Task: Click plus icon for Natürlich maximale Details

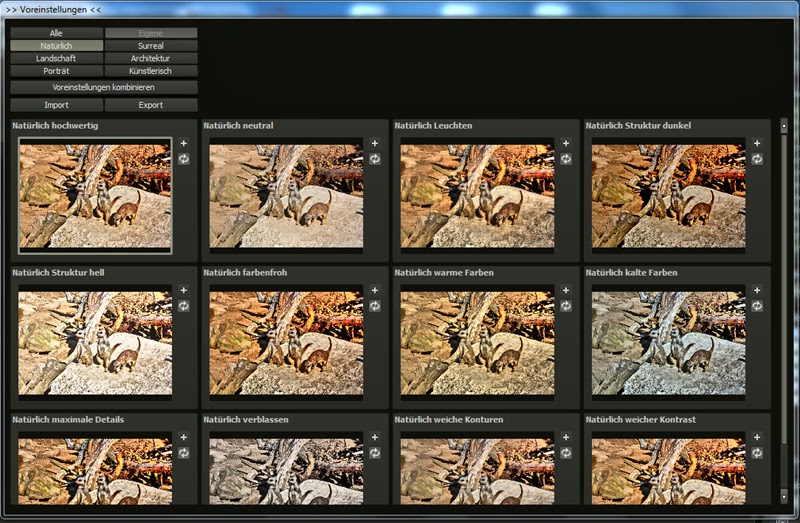Action: click(184, 437)
